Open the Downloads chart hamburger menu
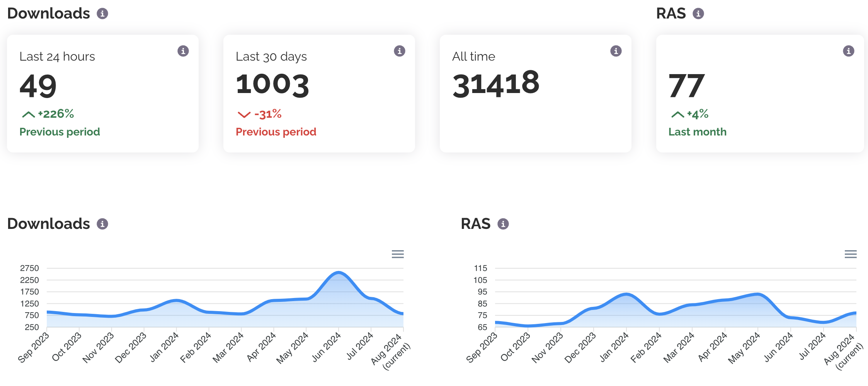The image size is (868, 386). (x=398, y=254)
